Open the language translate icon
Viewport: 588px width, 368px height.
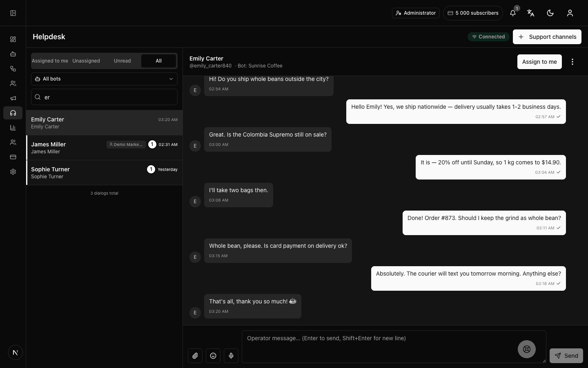(x=531, y=13)
